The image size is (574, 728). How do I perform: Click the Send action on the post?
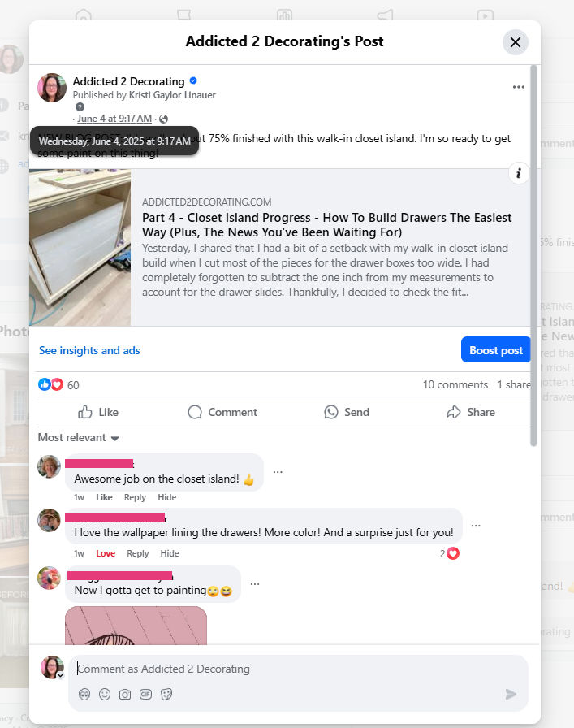[x=347, y=412]
